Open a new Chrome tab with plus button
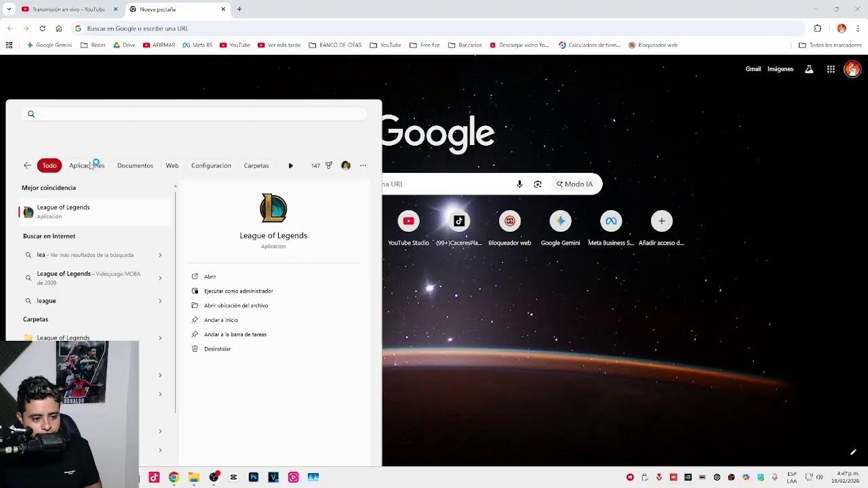 click(239, 9)
